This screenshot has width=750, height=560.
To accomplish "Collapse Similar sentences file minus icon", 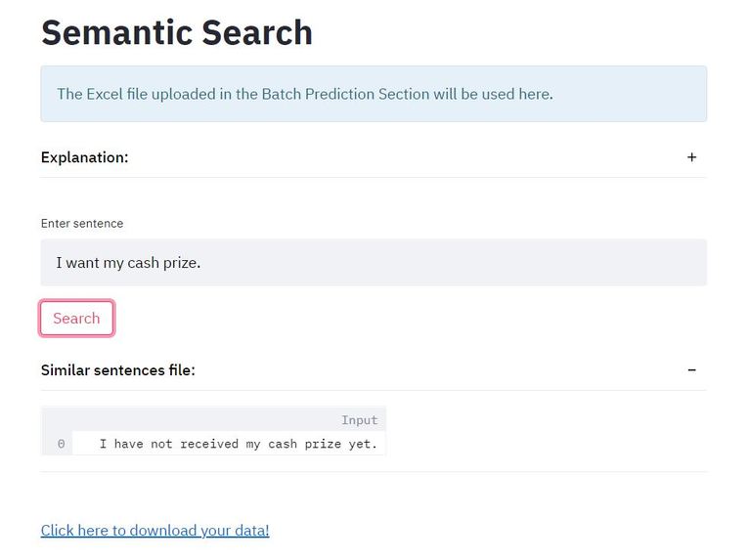I will pyautogui.click(x=691, y=370).
